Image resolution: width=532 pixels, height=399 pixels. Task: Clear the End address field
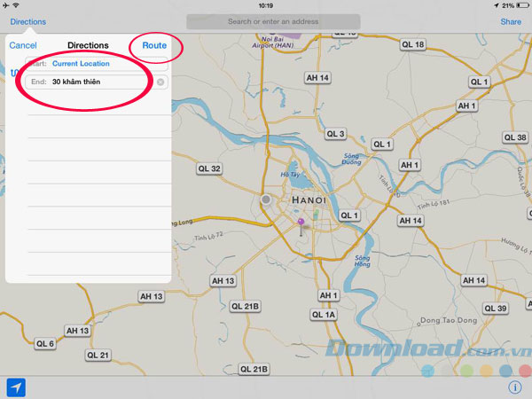(160, 82)
